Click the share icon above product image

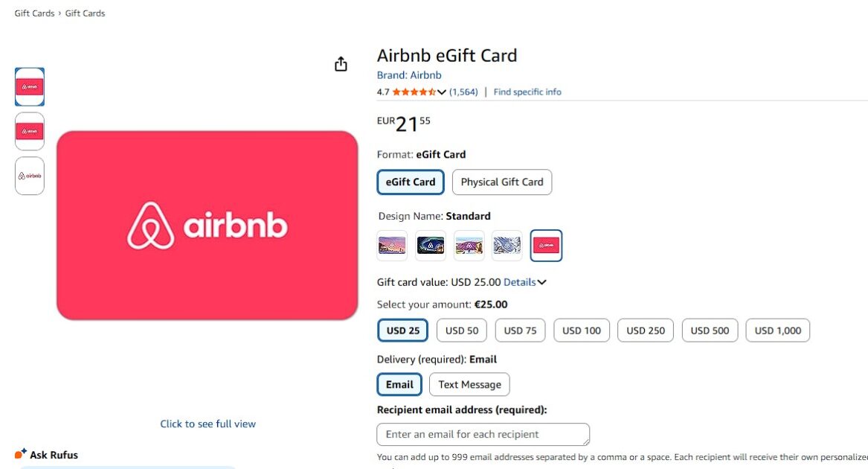pos(341,64)
